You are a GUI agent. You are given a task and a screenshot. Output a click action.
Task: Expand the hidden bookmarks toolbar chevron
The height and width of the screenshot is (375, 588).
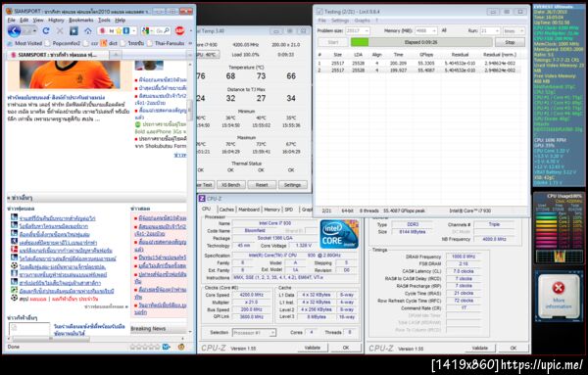[x=189, y=43]
